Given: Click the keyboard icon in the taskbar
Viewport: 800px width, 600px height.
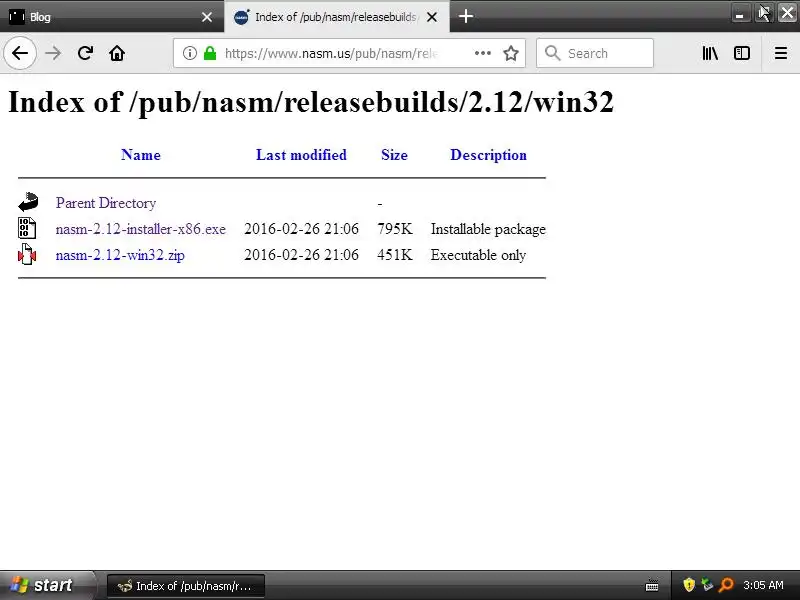Looking at the screenshot, I should [x=652, y=585].
